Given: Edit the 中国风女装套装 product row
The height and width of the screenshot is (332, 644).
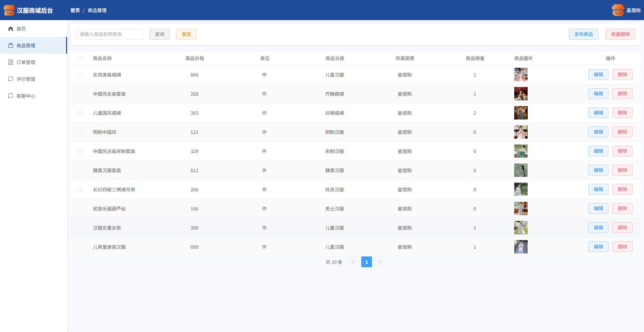Looking at the screenshot, I should point(598,94).
